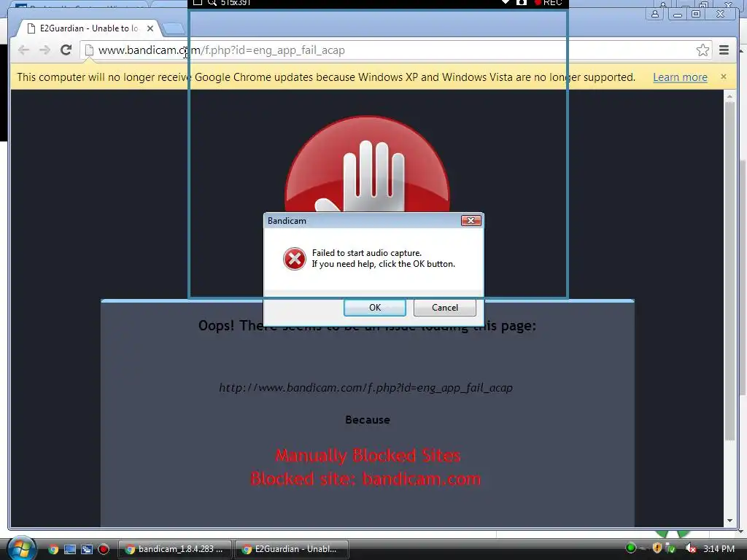Click the blocked URL text on the page
This screenshot has width=747, height=560.
pyautogui.click(x=366, y=388)
